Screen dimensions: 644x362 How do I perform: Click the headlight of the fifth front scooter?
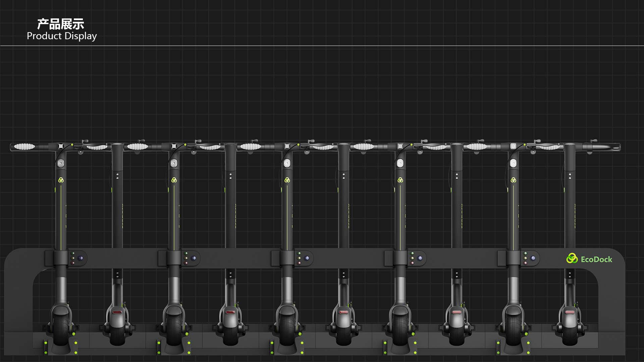coord(513,163)
